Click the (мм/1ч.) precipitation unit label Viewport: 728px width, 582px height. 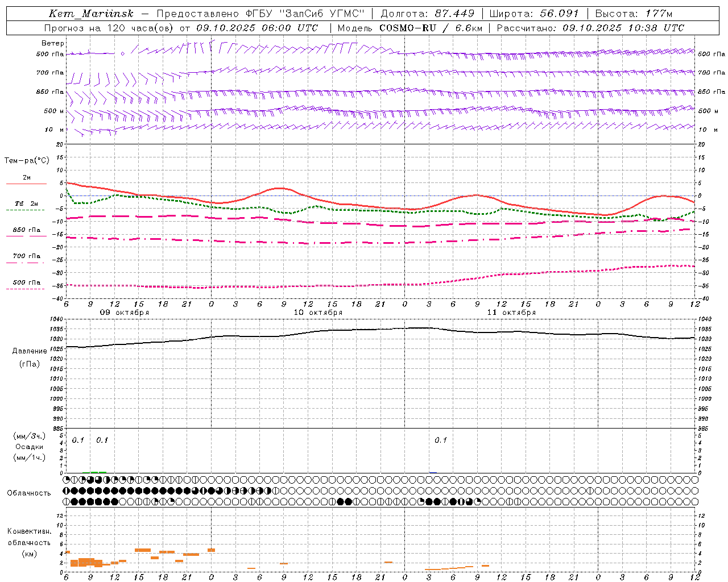pos(30,458)
